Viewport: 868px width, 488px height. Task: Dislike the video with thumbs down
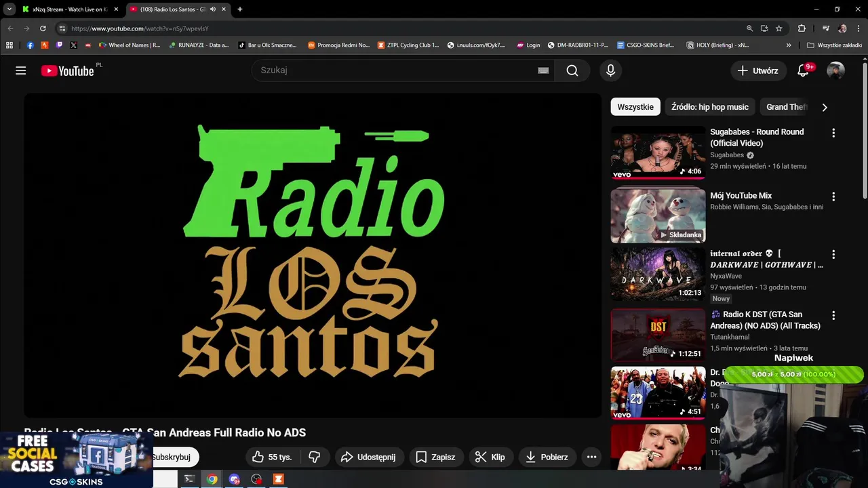314,457
